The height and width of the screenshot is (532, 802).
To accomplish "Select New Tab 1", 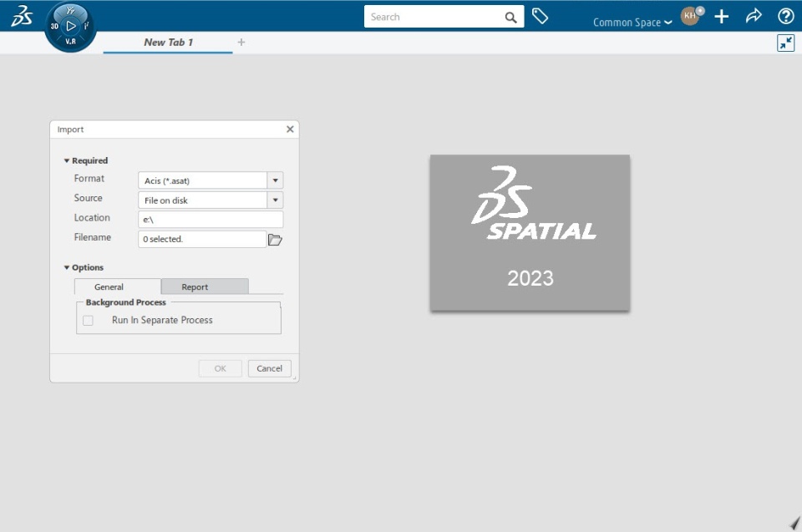I will (168, 43).
